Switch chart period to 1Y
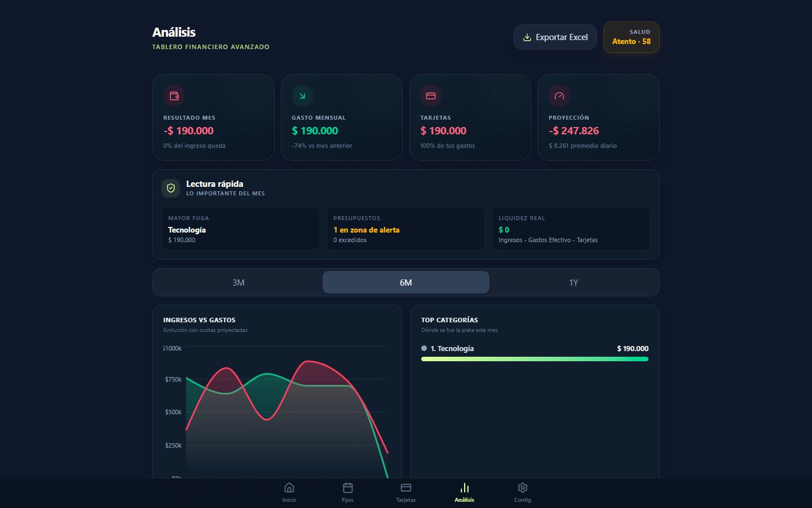This screenshot has width=812, height=508. (573, 282)
